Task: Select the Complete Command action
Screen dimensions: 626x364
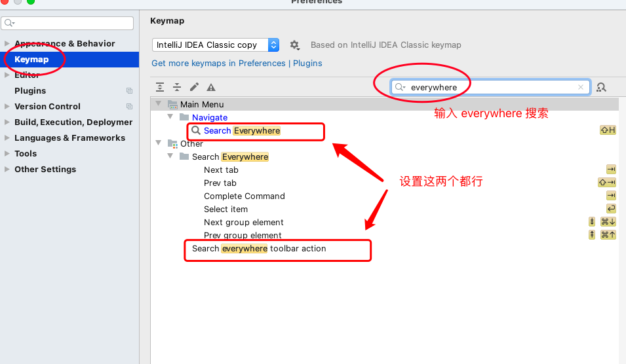Action: [x=245, y=196]
